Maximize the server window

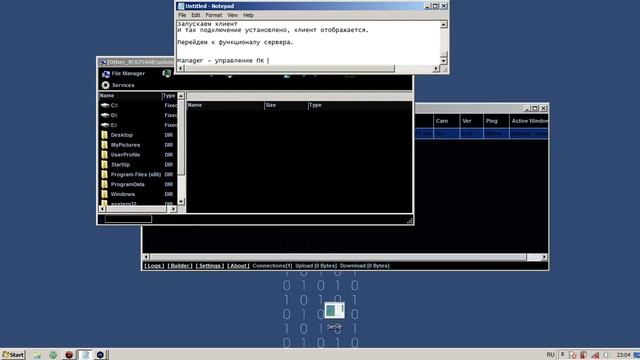click(535, 108)
